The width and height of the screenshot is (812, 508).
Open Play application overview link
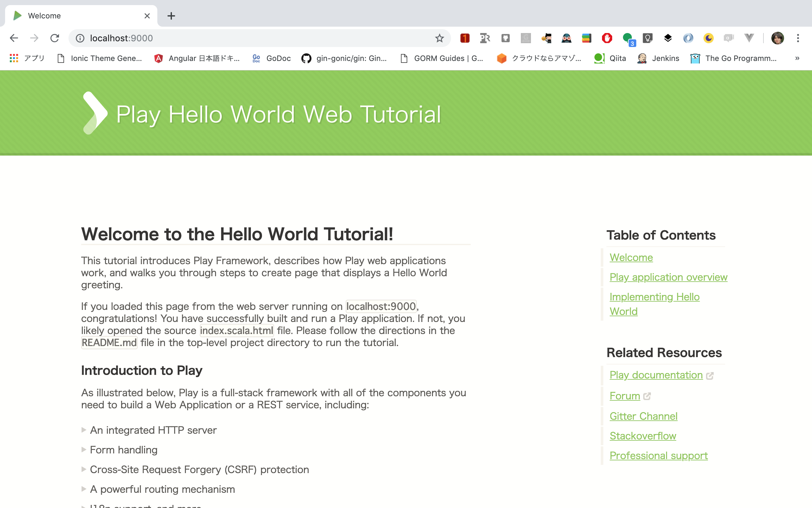click(668, 277)
